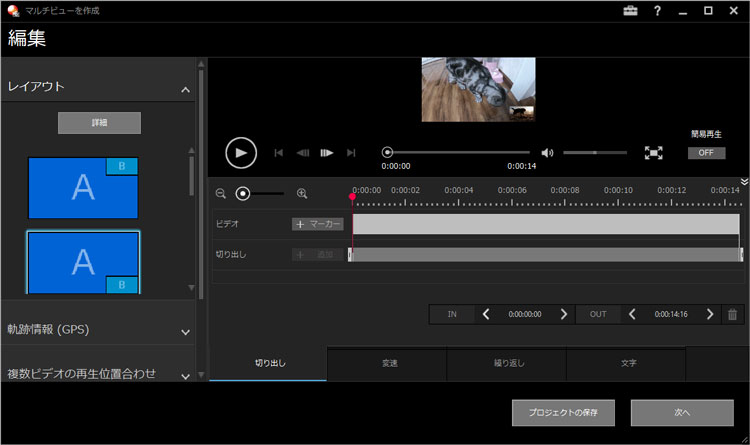Select layout with B in bottom-right corner
Viewport: 750px width, 445px height.
point(83,262)
